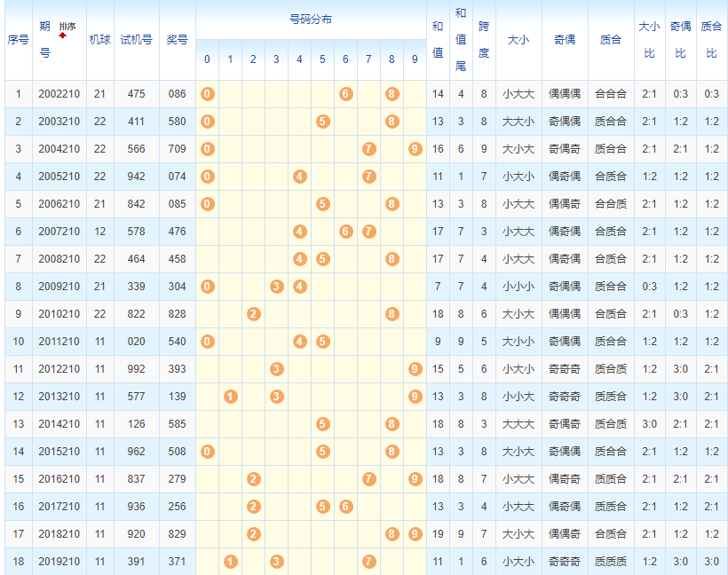Select the orange 7 ball in row 18
This screenshot has width=728, height=575.
(x=368, y=562)
